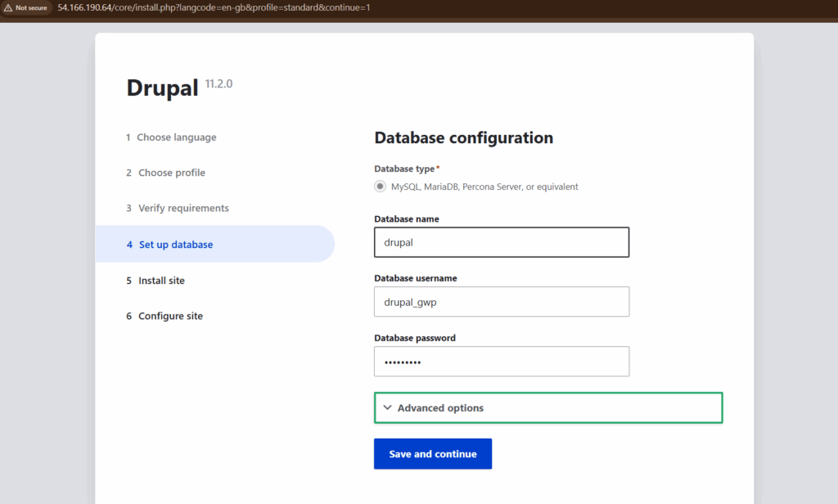Click the Database name input field
Image resolution: width=838 pixels, height=504 pixels.
pyautogui.click(x=502, y=242)
